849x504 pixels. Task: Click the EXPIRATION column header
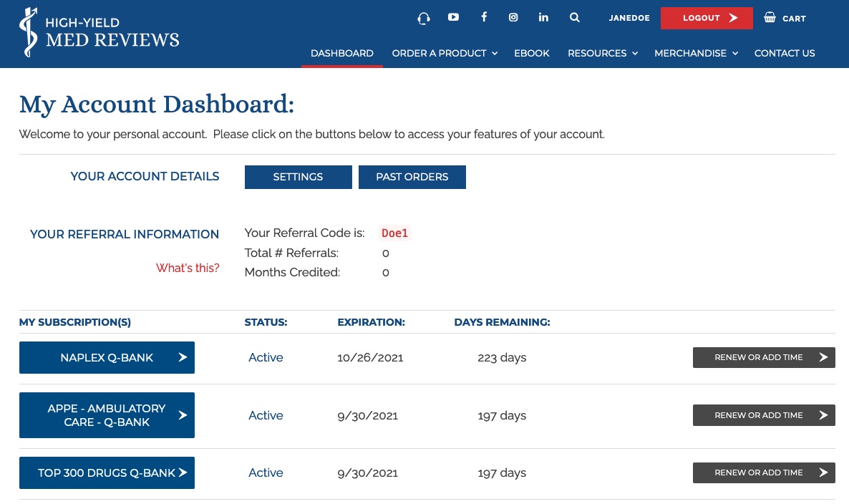click(371, 322)
